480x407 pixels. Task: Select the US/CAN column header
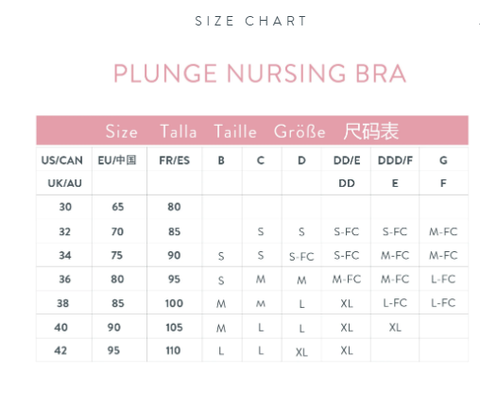(x=62, y=160)
